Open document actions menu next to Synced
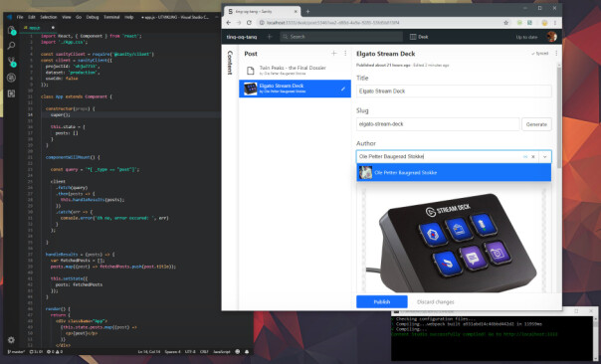This screenshot has width=601, height=364. (x=556, y=54)
